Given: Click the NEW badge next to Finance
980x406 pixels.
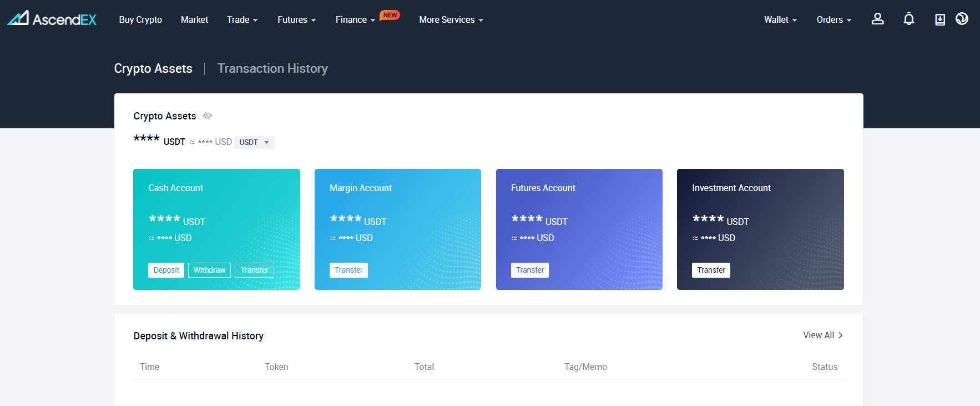Looking at the screenshot, I should click(x=390, y=15).
